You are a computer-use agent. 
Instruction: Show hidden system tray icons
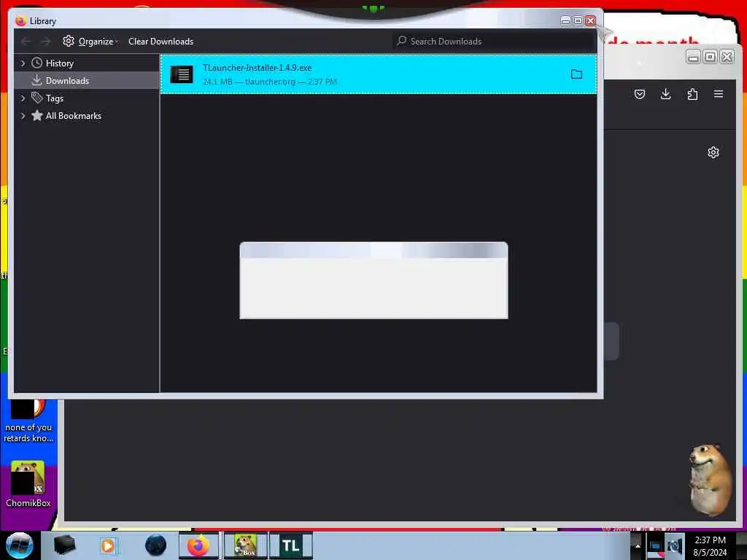[638, 546]
